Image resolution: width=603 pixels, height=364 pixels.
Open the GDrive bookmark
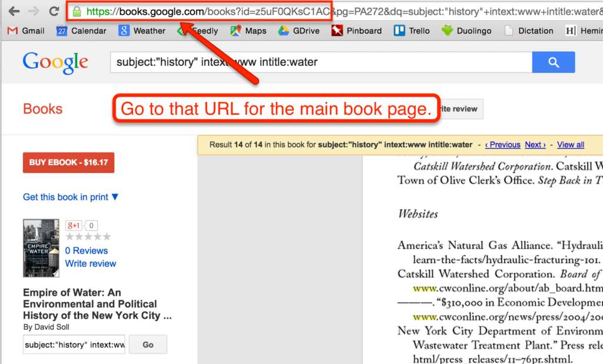coord(299,31)
